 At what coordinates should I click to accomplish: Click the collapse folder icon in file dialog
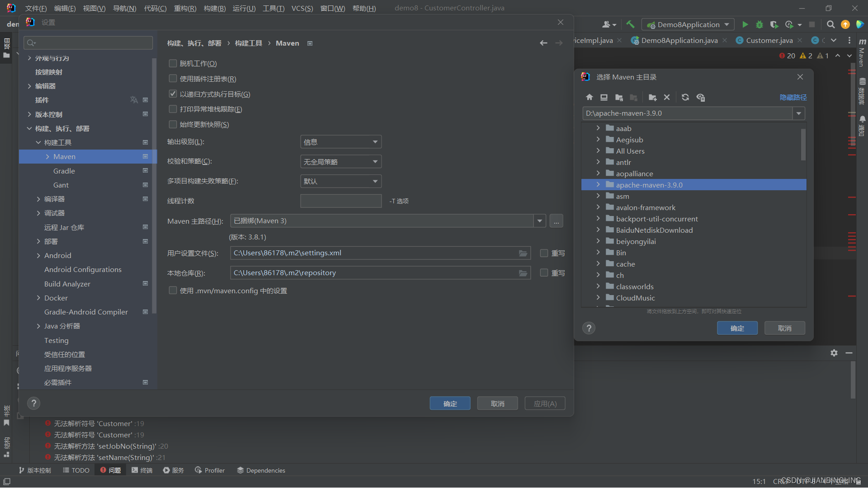point(635,97)
